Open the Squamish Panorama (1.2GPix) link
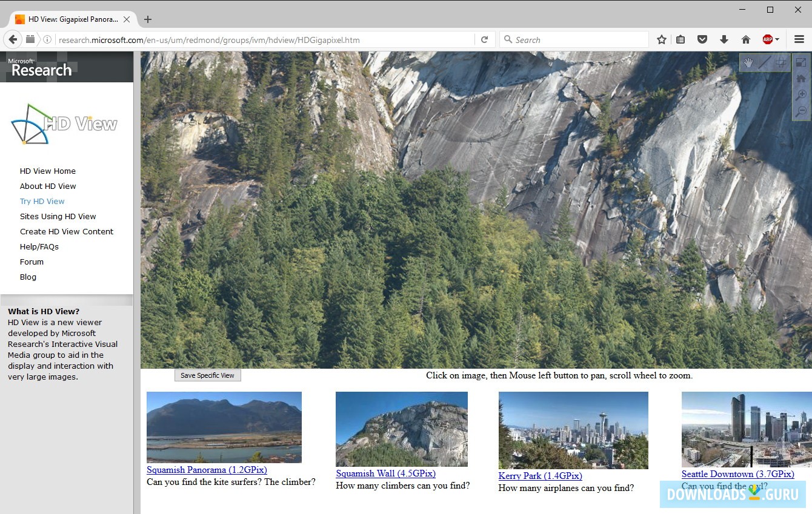This screenshot has width=812, height=514. pyautogui.click(x=207, y=470)
